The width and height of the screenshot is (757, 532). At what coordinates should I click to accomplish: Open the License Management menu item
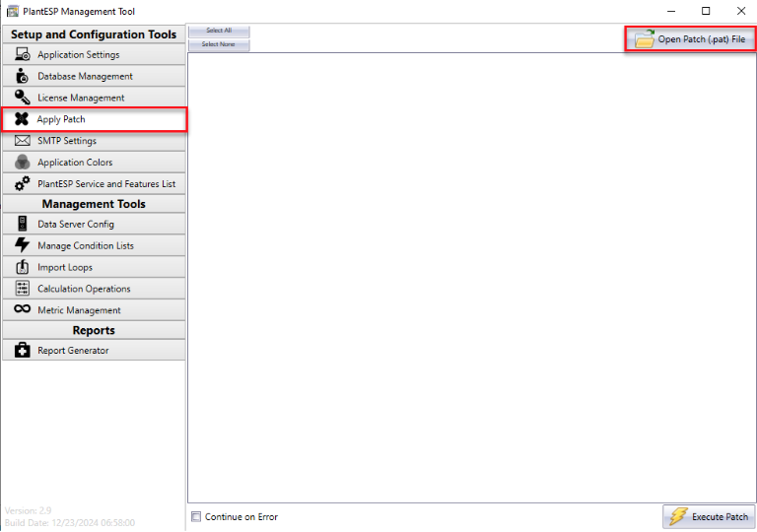pos(94,98)
